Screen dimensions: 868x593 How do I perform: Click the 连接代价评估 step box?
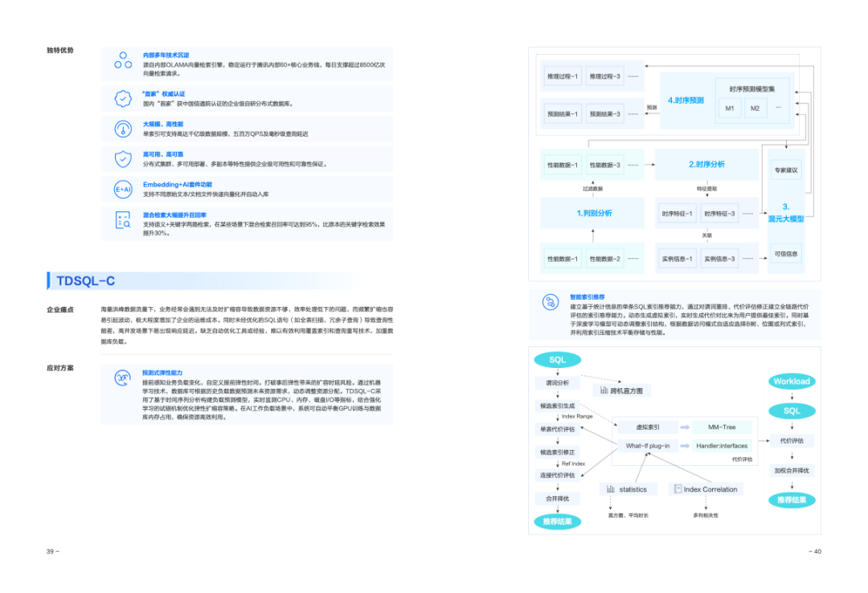(558, 475)
